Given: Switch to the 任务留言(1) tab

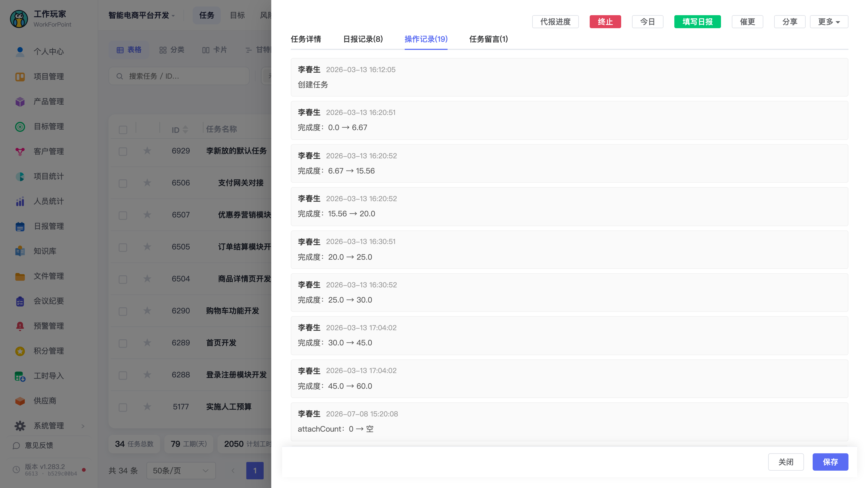Looking at the screenshot, I should 488,39.
